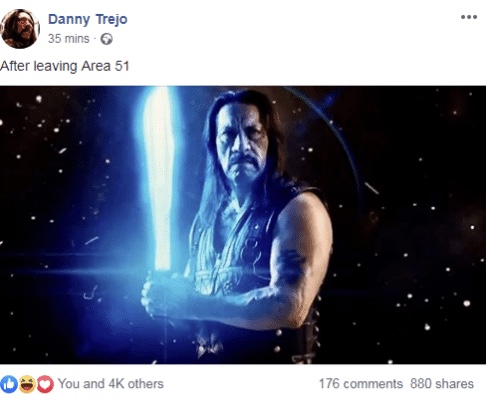Click the globe public privacy icon
486x404 pixels.
107,39
